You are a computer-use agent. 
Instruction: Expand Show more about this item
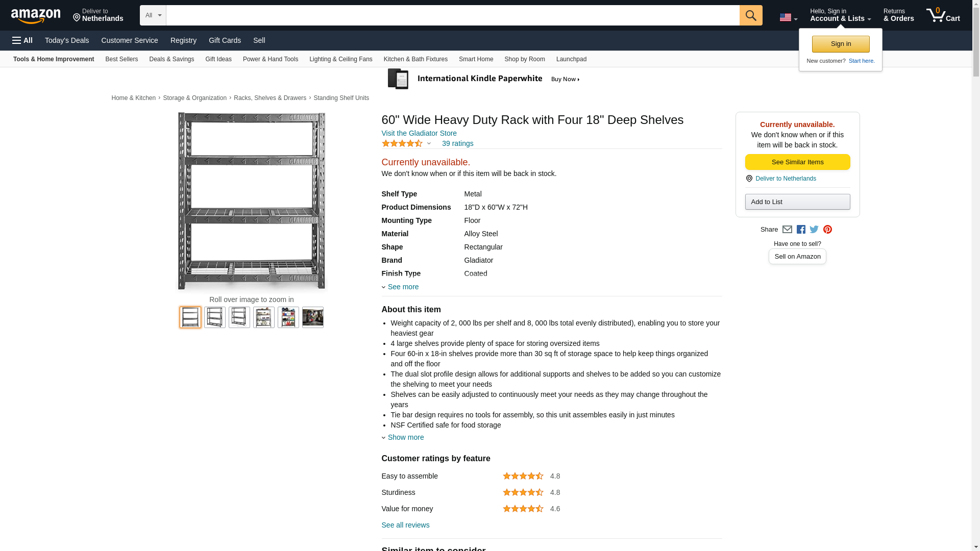tap(405, 437)
